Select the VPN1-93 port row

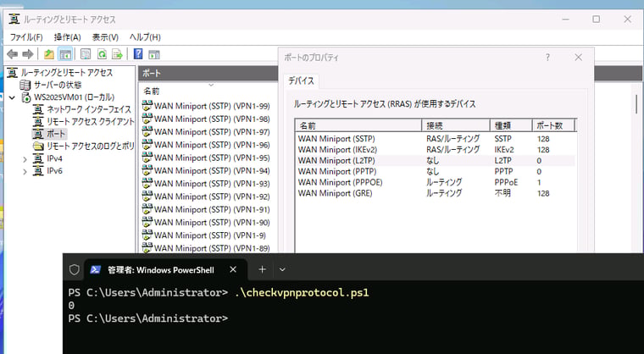(206, 184)
